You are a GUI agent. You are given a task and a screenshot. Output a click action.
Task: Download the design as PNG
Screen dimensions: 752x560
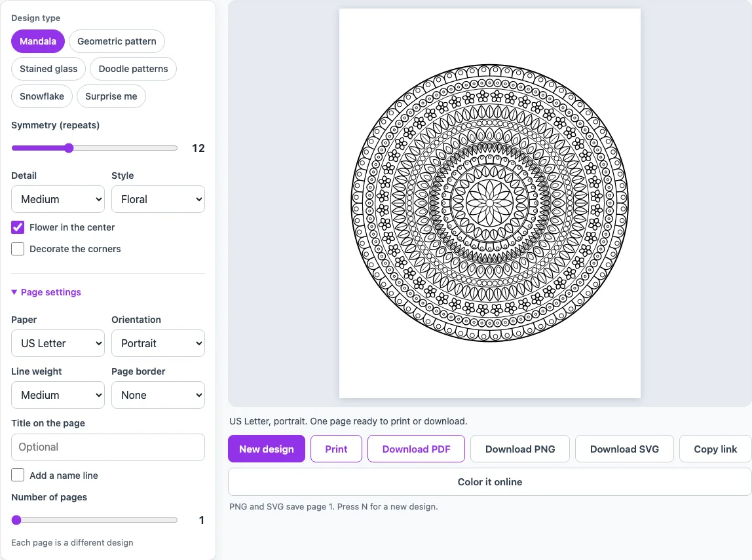[520, 449]
